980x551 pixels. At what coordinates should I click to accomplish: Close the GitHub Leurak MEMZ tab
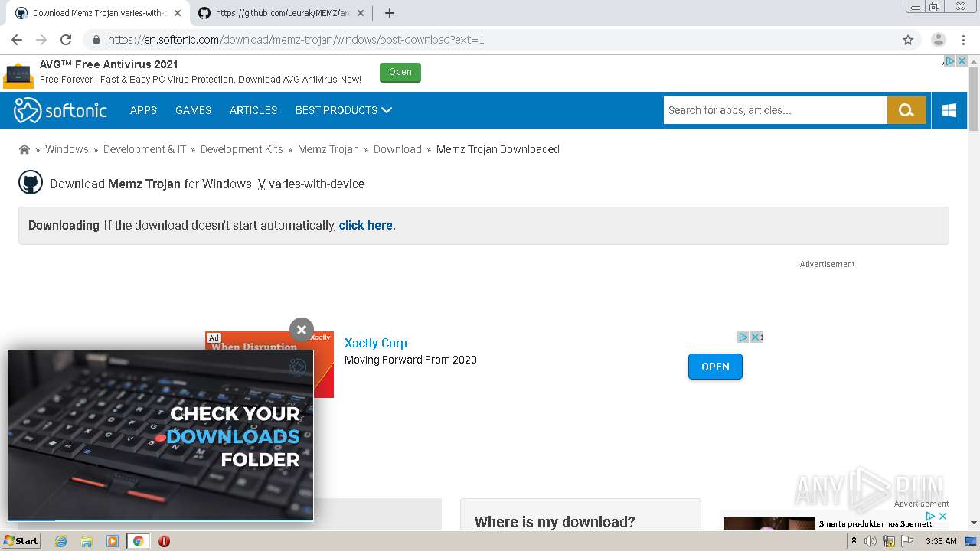point(361,13)
